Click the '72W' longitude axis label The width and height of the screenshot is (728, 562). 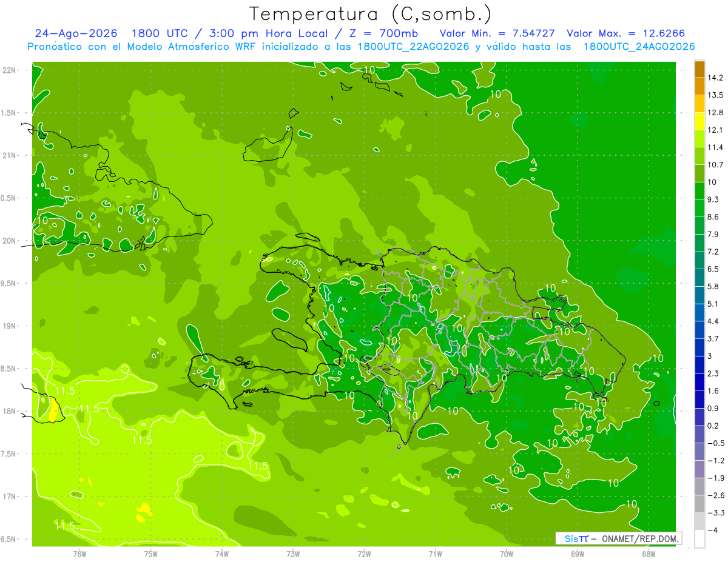coord(364,554)
